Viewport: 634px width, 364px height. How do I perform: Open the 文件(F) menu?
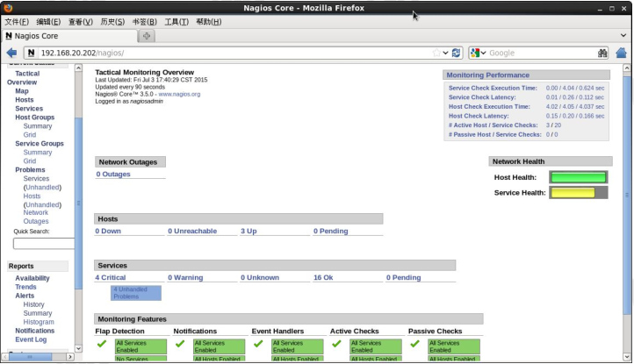[17, 22]
